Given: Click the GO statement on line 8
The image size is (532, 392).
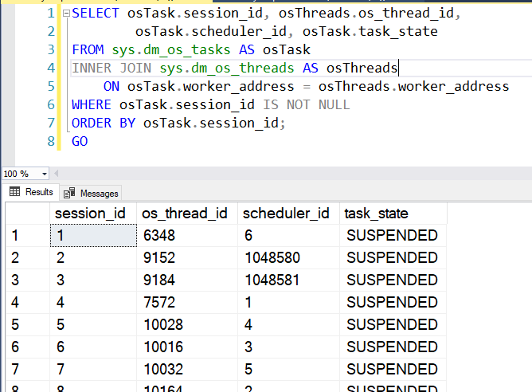Looking at the screenshot, I should pos(80,142).
